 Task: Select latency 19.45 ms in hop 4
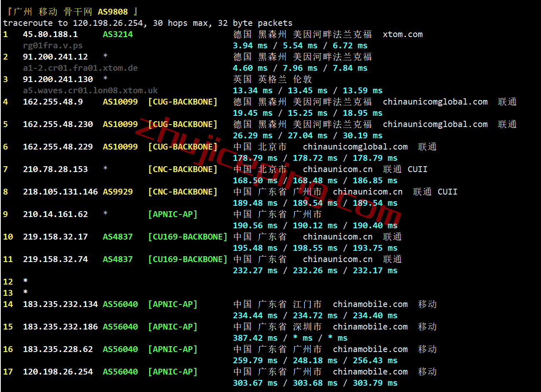[253, 113]
